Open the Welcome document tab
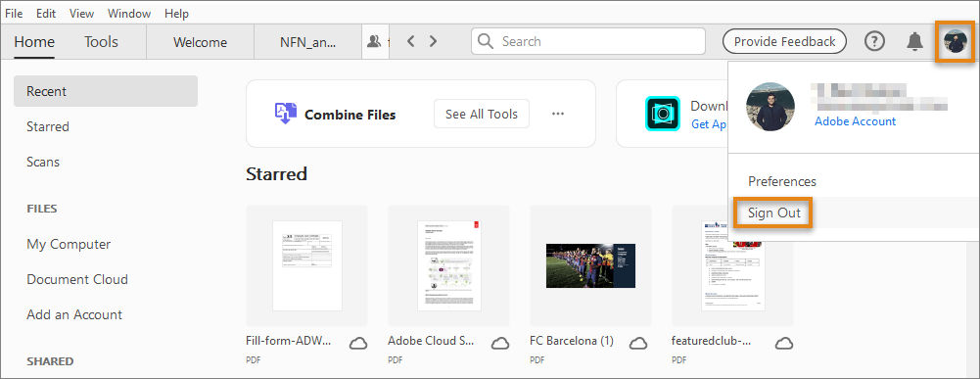Screen dimensions: 980x379 click(200, 42)
